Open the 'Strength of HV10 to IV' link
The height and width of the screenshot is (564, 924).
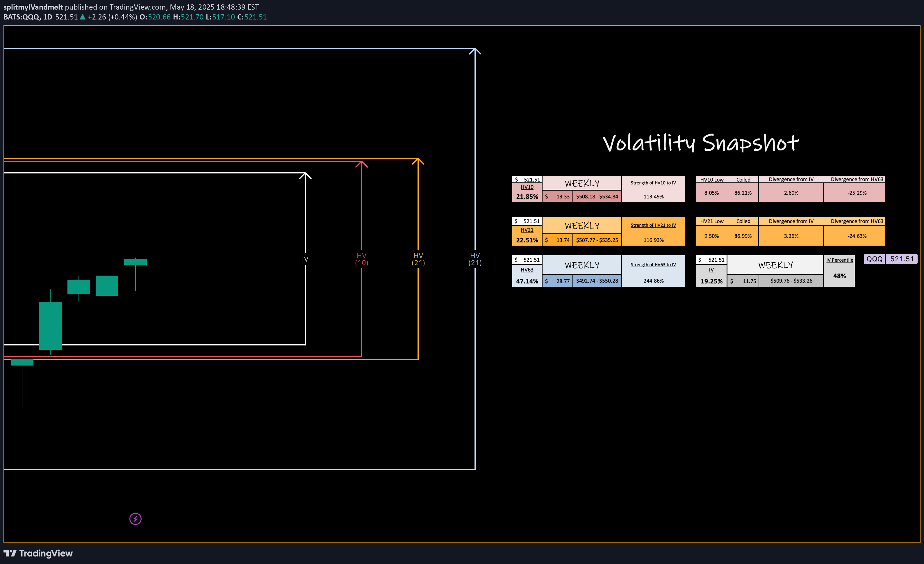[x=653, y=183]
